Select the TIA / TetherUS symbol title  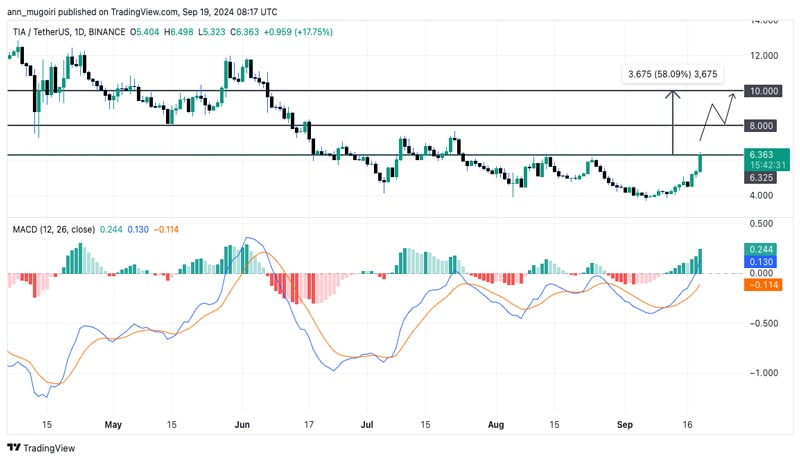[42, 32]
